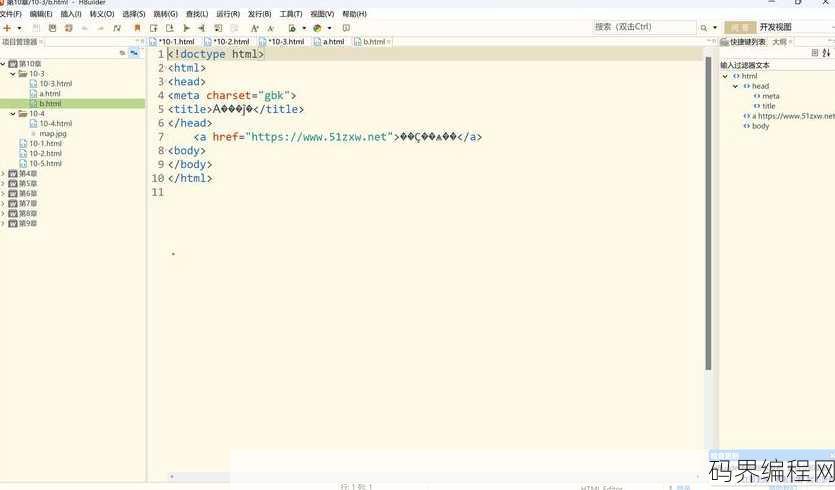Image resolution: width=835 pixels, height=490 pixels.
Task: Open the 帮助(H) menu
Action: coord(354,14)
